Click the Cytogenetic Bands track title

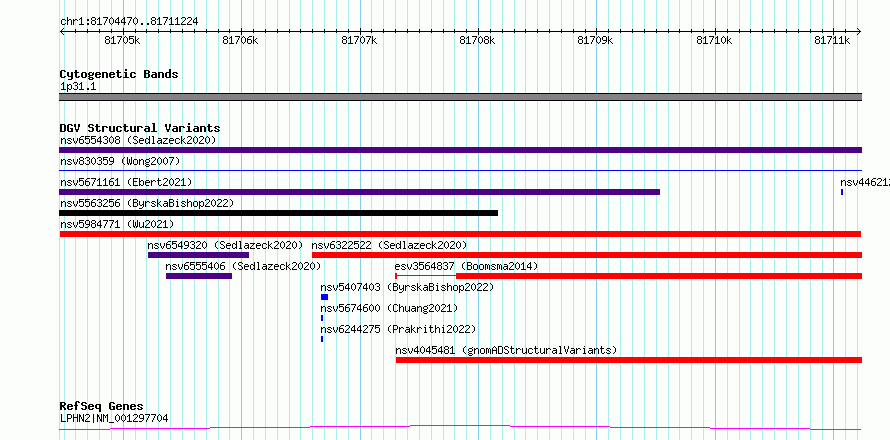pos(119,74)
